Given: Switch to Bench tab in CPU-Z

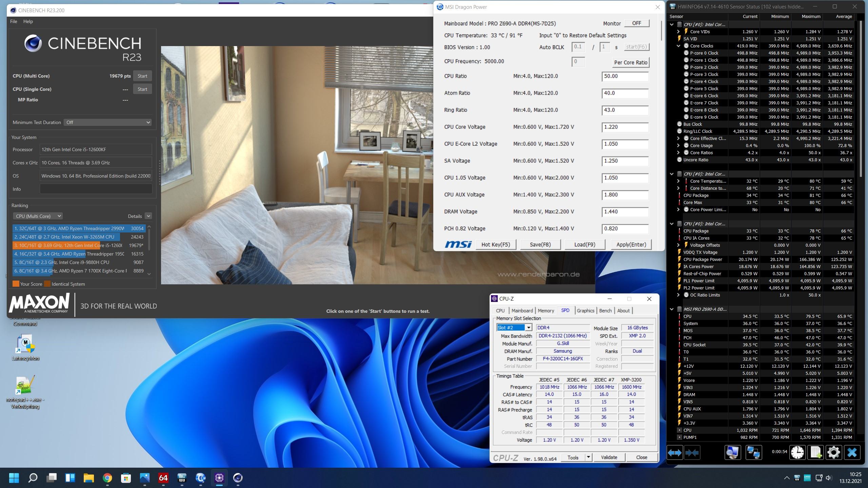Looking at the screenshot, I should click(606, 310).
